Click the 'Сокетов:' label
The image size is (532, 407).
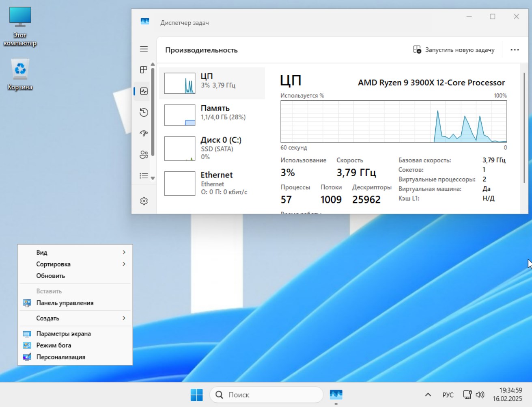pyautogui.click(x=411, y=170)
